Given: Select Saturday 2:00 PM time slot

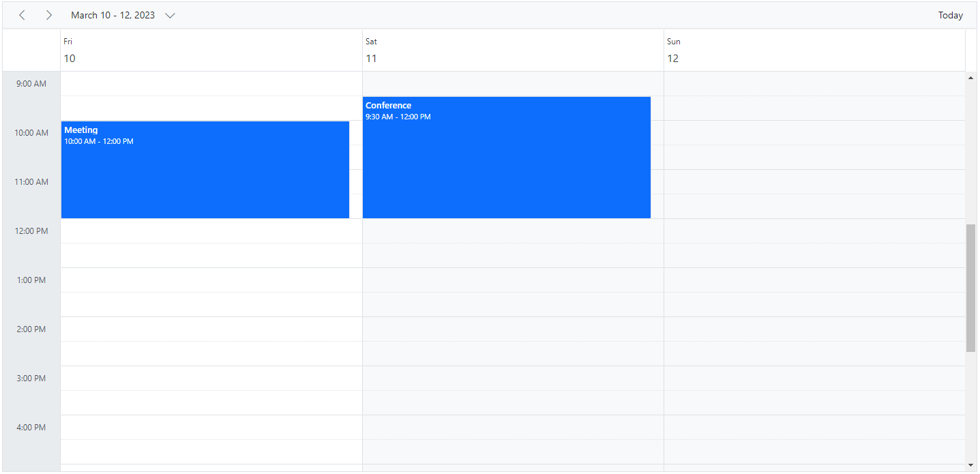Looking at the screenshot, I should click(x=513, y=329).
